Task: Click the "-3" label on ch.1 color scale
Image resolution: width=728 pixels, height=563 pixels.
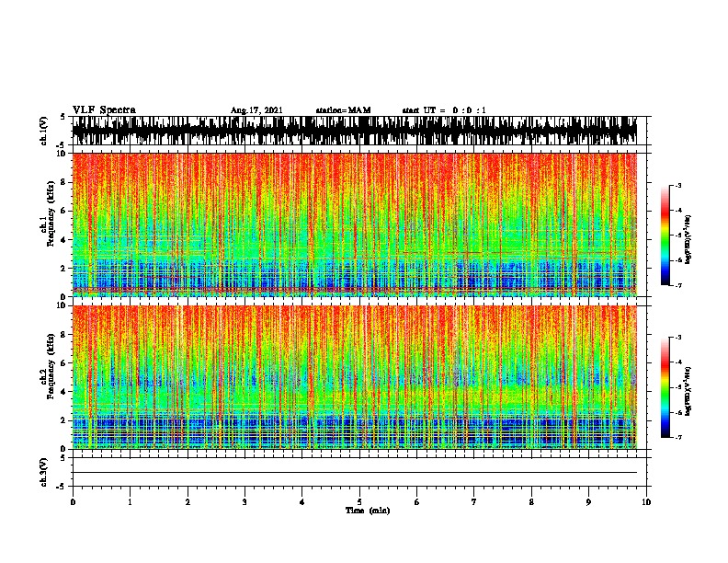Action: tap(678, 185)
